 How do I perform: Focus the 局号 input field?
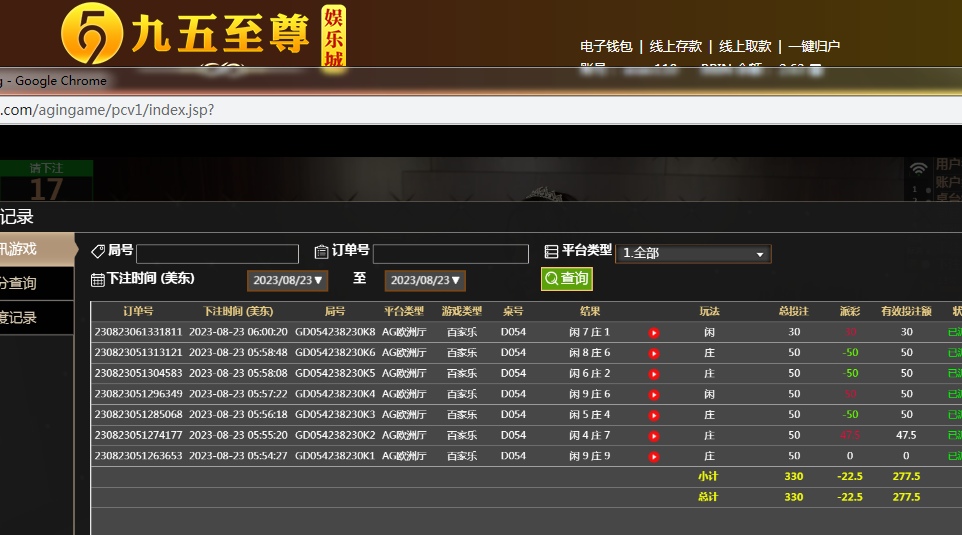[217, 254]
